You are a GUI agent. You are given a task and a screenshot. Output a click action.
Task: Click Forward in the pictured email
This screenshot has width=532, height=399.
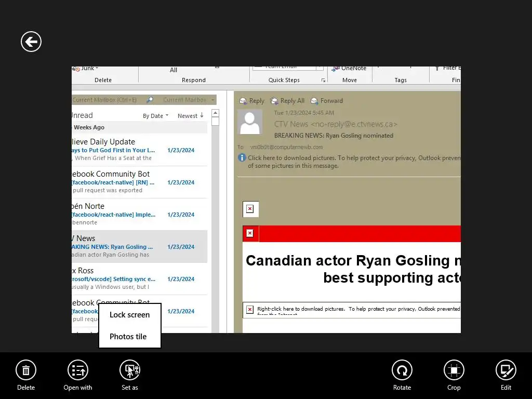click(327, 101)
